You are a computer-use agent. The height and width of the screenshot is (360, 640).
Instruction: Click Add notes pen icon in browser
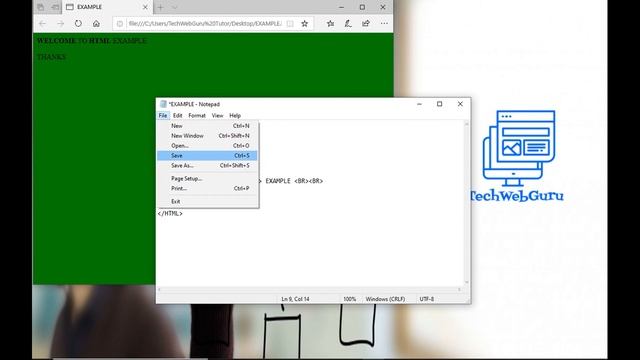(348, 24)
